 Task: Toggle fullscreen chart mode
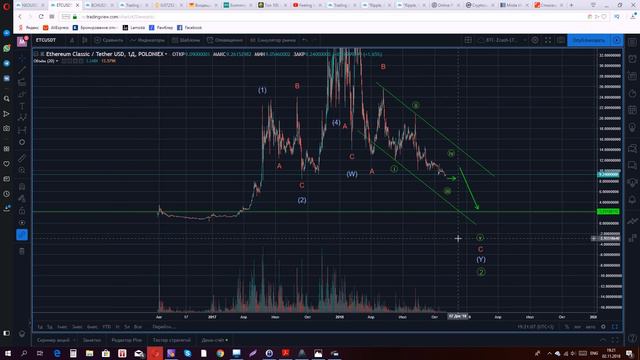(x=548, y=40)
